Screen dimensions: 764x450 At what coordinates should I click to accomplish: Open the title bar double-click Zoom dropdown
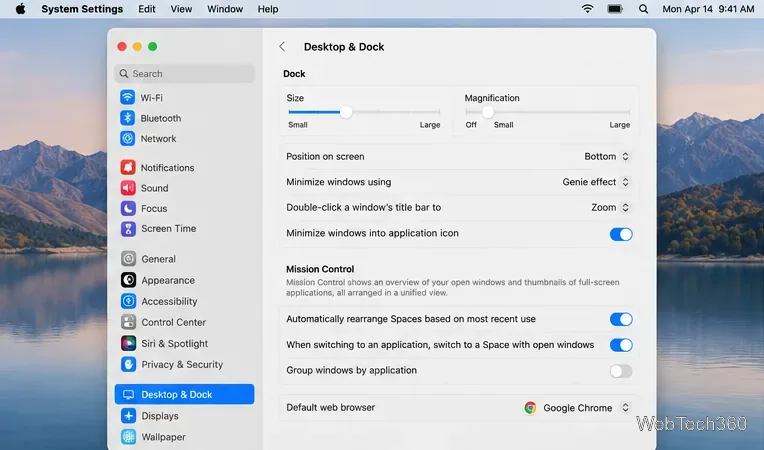611,207
